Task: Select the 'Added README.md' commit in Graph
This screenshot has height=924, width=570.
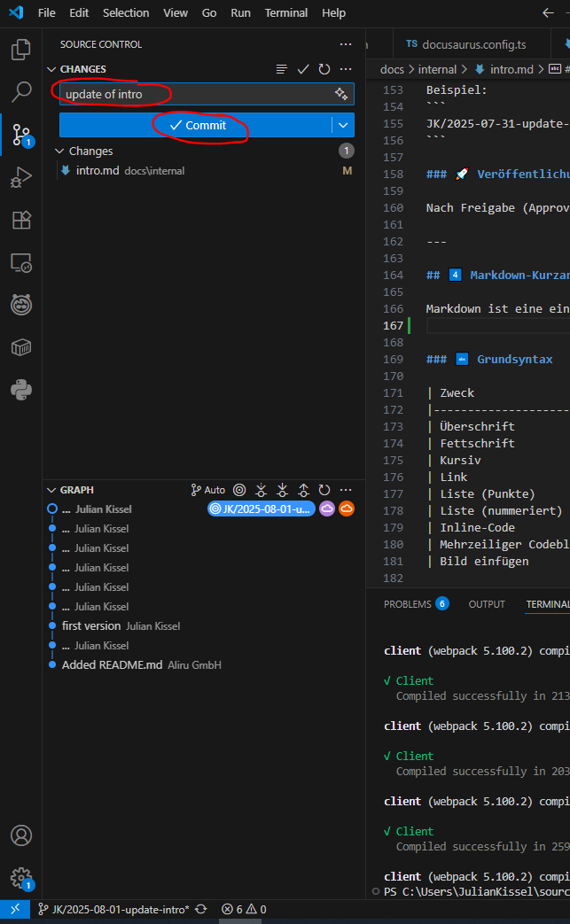Action: click(112, 664)
